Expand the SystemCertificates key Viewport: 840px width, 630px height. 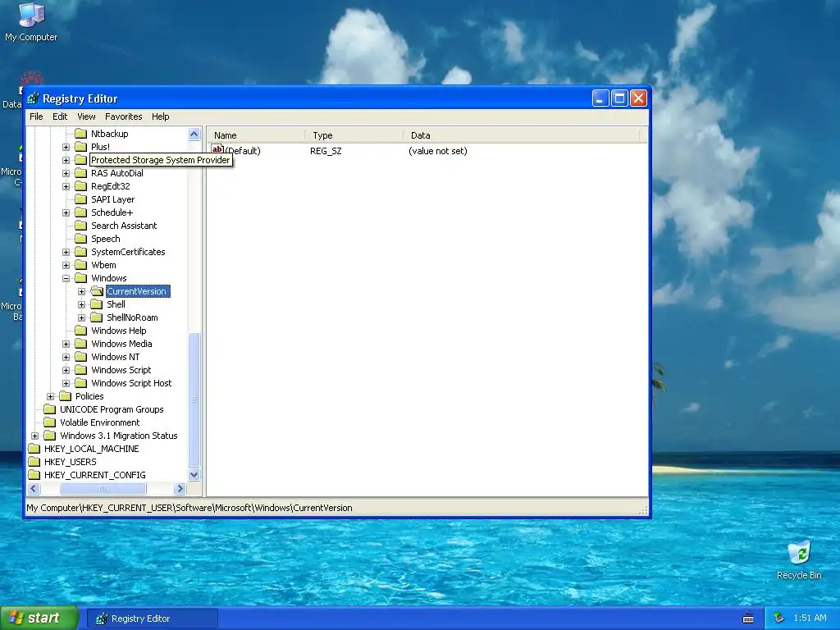66,252
